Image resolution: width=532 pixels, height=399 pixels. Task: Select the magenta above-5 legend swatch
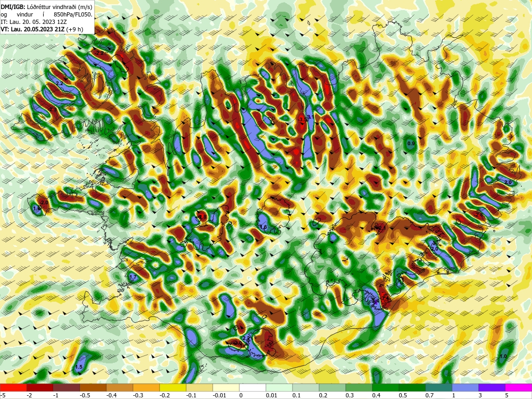pos(519,387)
